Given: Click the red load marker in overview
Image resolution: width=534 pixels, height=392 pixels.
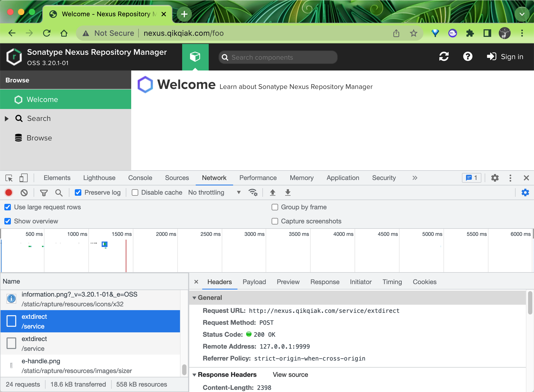Looking at the screenshot, I should coord(126,255).
